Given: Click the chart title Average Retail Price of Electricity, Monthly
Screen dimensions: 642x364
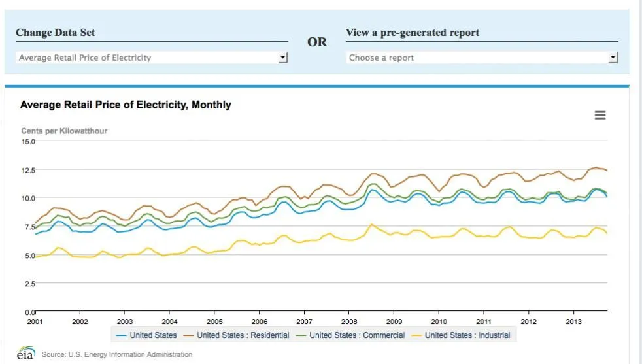Looking at the screenshot, I should point(126,105).
